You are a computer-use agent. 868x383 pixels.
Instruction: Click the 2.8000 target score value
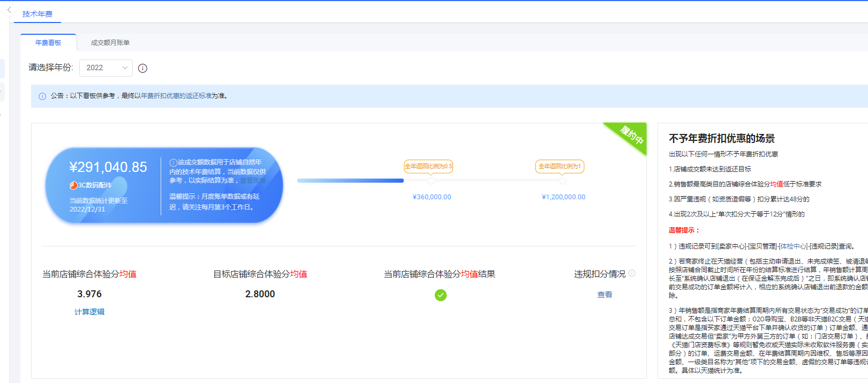point(260,294)
